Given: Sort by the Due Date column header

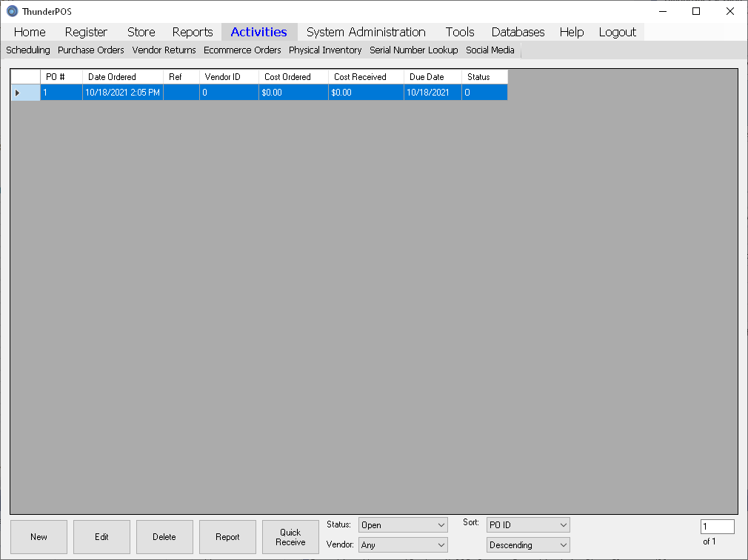Looking at the screenshot, I should pos(433,77).
